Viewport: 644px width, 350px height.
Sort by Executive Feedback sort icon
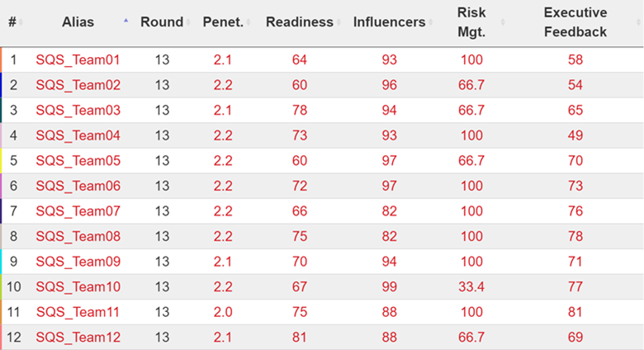click(x=639, y=22)
